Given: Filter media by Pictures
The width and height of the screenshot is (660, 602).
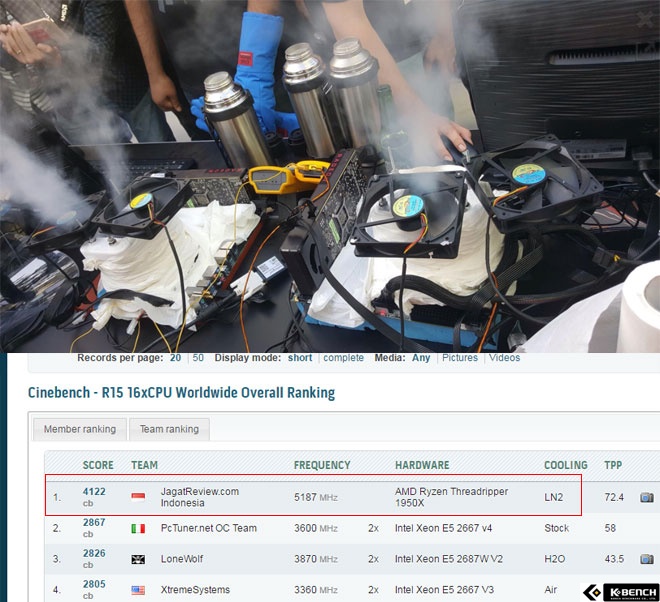Looking at the screenshot, I should [460, 358].
